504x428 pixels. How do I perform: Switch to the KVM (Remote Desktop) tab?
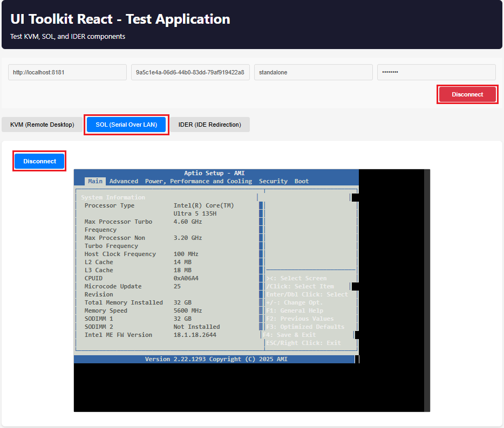tap(42, 125)
